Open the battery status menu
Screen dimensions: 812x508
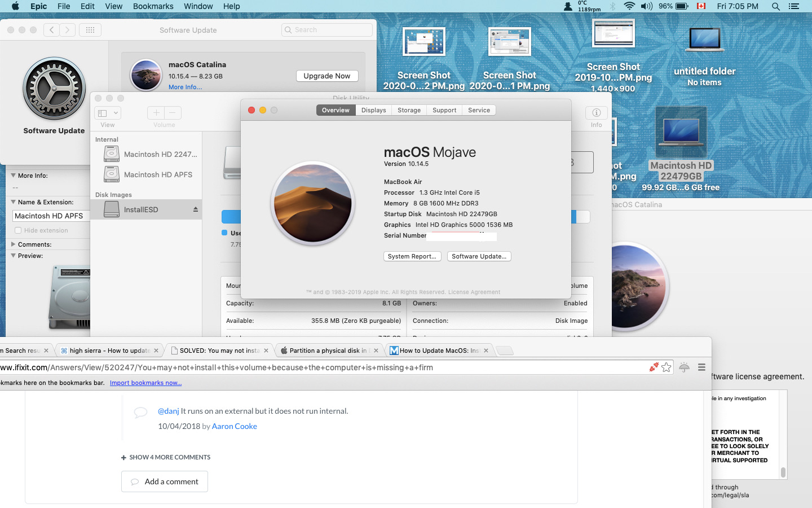click(x=682, y=6)
